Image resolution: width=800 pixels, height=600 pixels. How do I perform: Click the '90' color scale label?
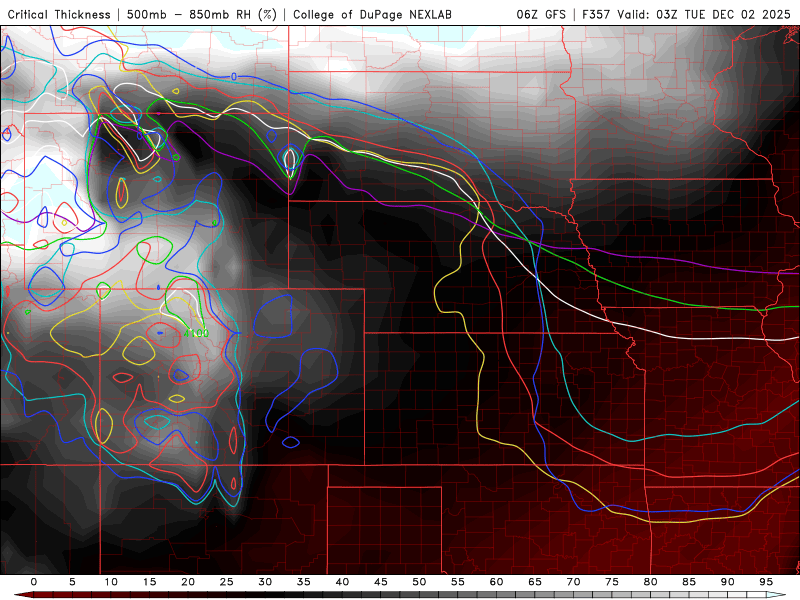tap(727, 582)
